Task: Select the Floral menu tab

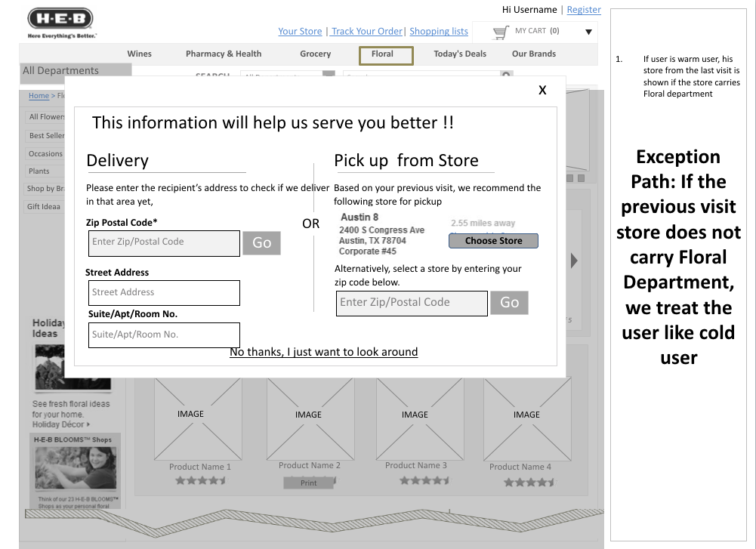Action: click(386, 55)
